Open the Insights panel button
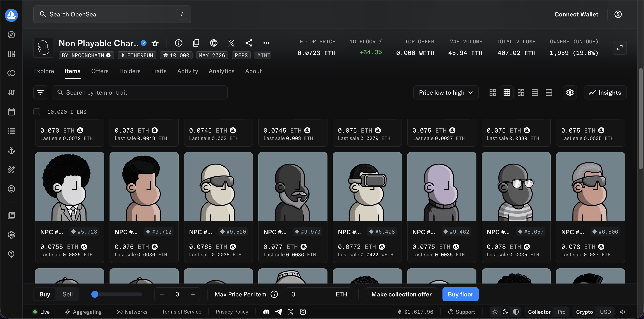 pyautogui.click(x=605, y=92)
